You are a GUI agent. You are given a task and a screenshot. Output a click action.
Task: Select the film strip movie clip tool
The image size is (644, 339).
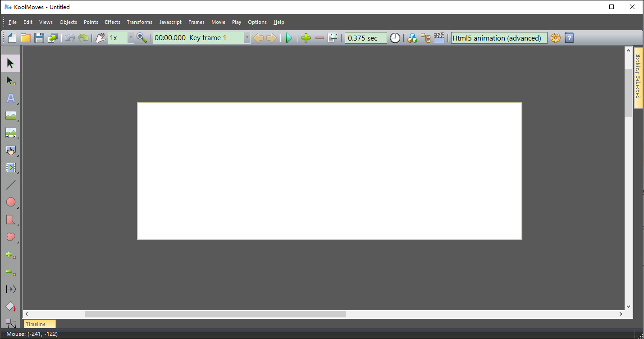click(11, 168)
